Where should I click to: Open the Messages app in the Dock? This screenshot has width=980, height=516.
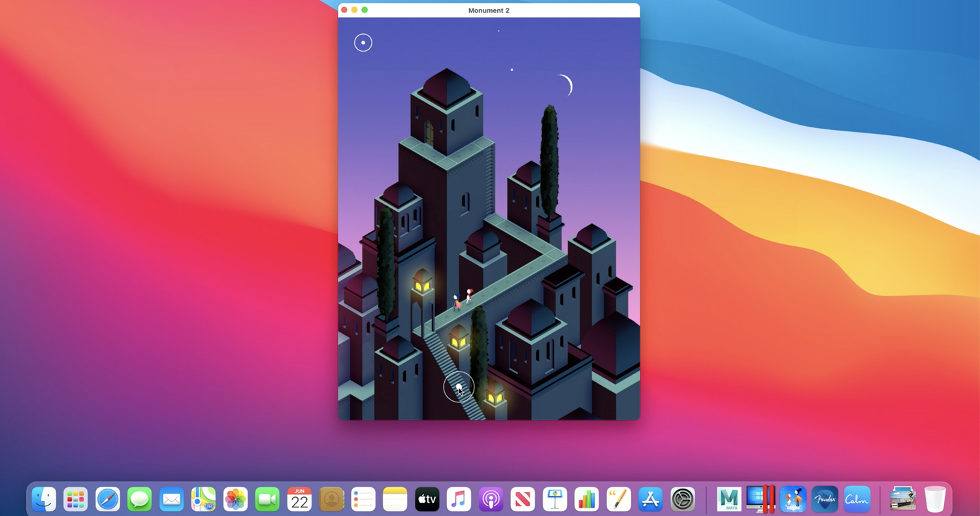[140, 500]
